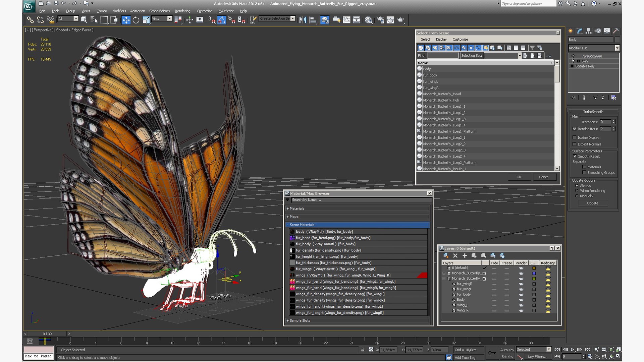Open Display menu in Select From Scene
This screenshot has height=362, width=644.
coord(441,40)
